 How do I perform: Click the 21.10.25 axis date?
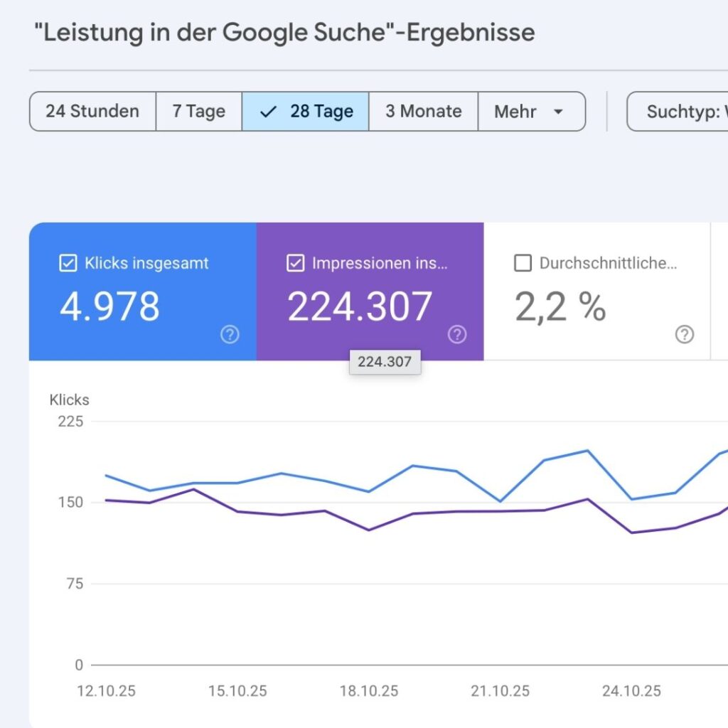coord(500,691)
